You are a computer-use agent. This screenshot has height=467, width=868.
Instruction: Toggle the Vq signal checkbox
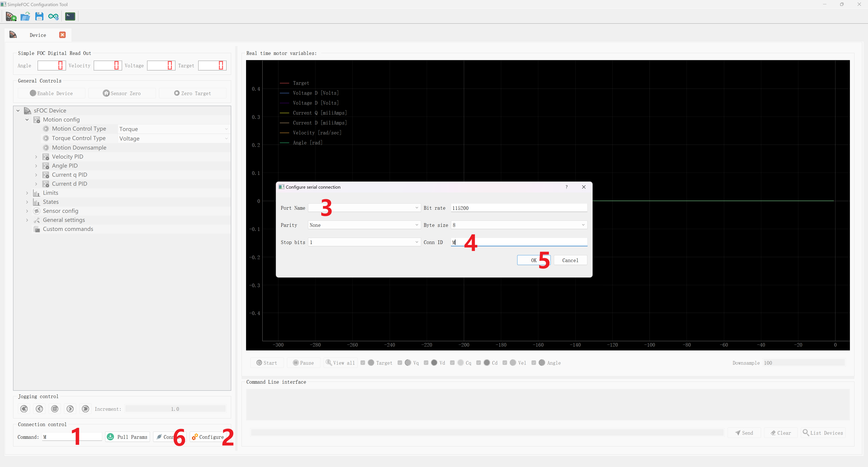(400, 363)
